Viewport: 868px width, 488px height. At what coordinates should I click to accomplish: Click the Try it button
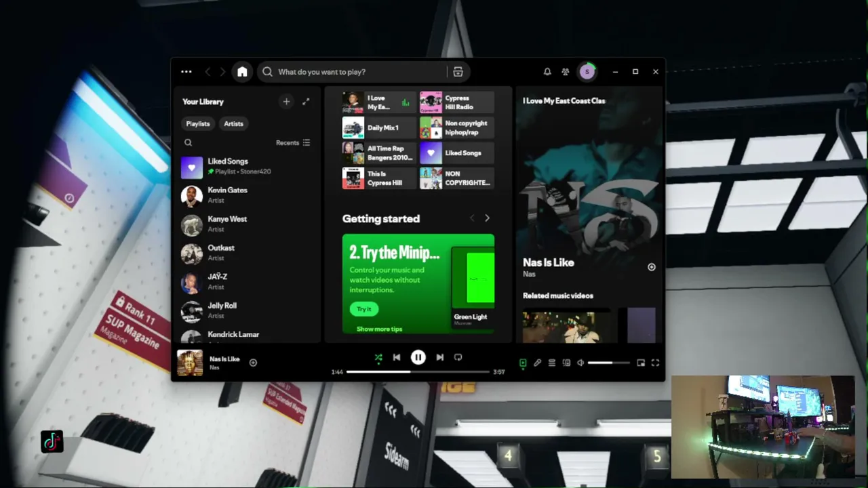tap(364, 309)
